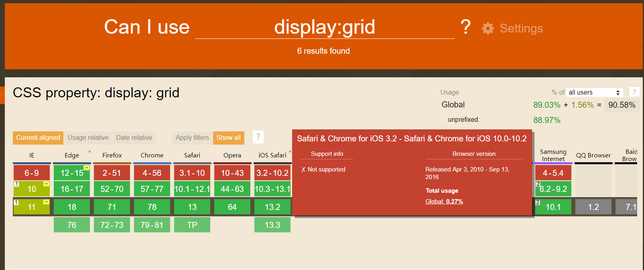Select Firefox 52-70 cell

click(112, 189)
